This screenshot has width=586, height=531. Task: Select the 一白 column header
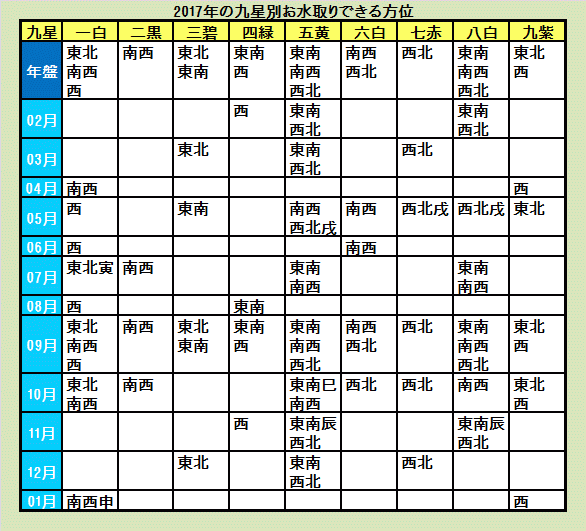90,32
